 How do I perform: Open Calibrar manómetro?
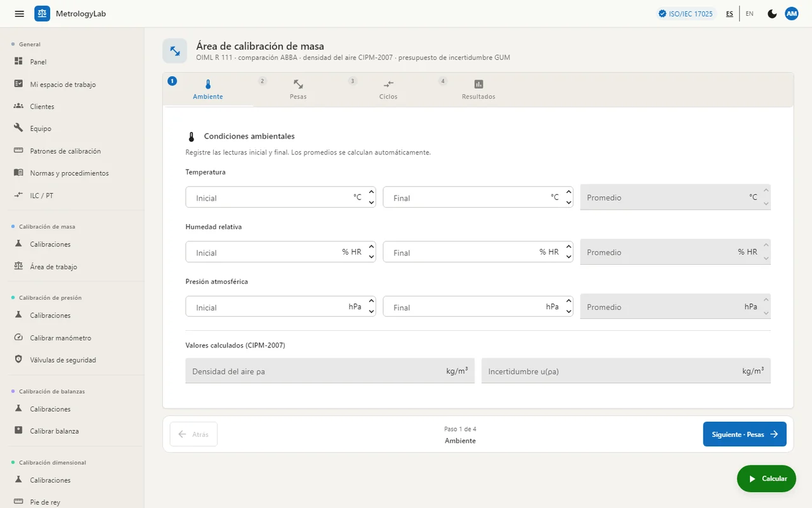[x=72, y=338]
